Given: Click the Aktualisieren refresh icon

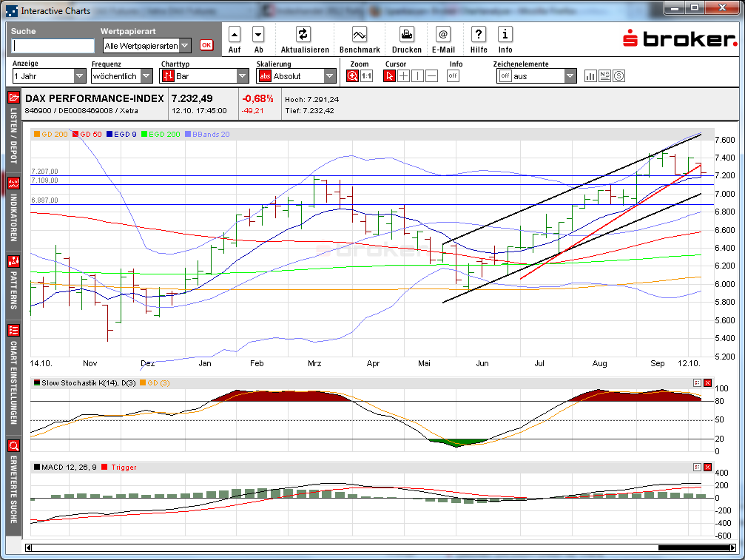Looking at the screenshot, I should pos(303,34).
